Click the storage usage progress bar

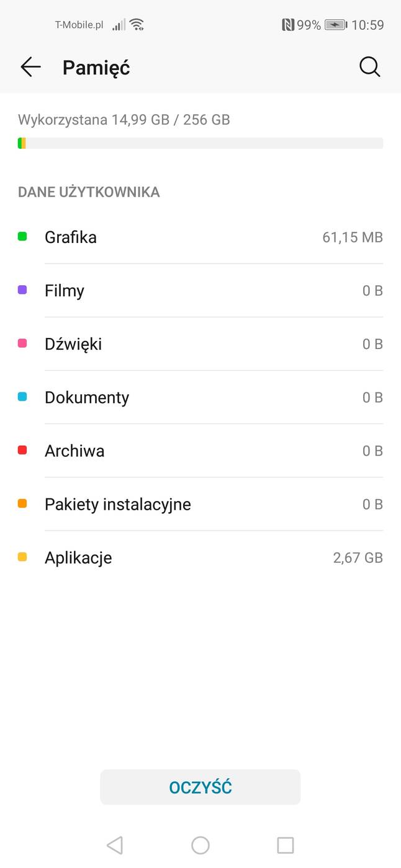(x=200, y=143)
